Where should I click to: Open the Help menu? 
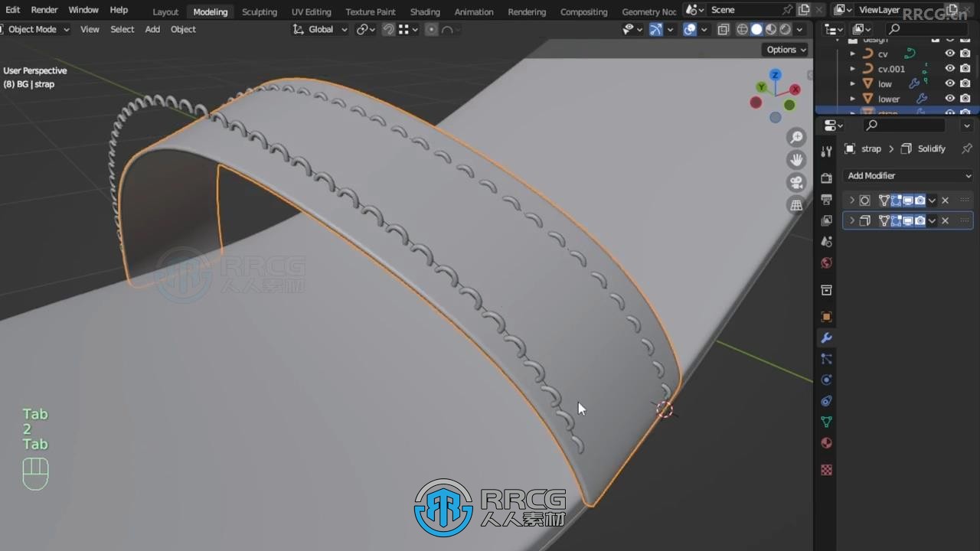119,10
